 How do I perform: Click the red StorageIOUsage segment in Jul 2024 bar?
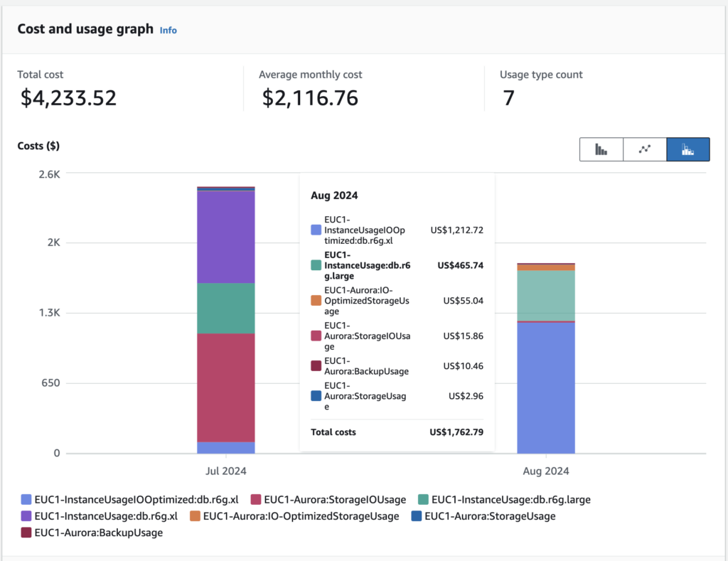[x=226, y=388]
